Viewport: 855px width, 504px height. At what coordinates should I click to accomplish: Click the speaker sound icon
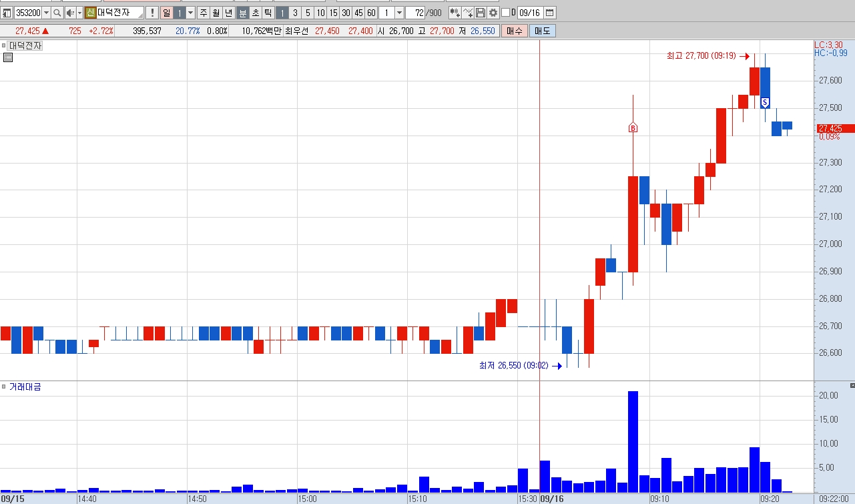[x=69, y=13]
